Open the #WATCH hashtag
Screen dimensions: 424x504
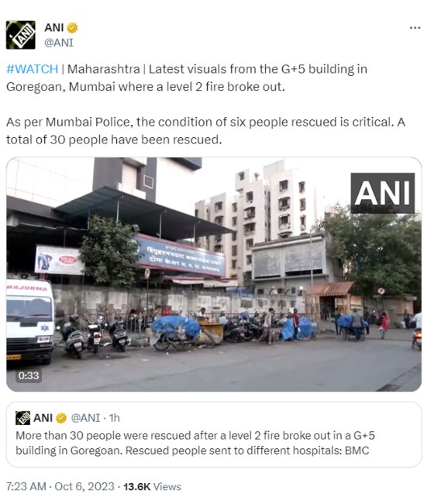(x=32, y=69)
